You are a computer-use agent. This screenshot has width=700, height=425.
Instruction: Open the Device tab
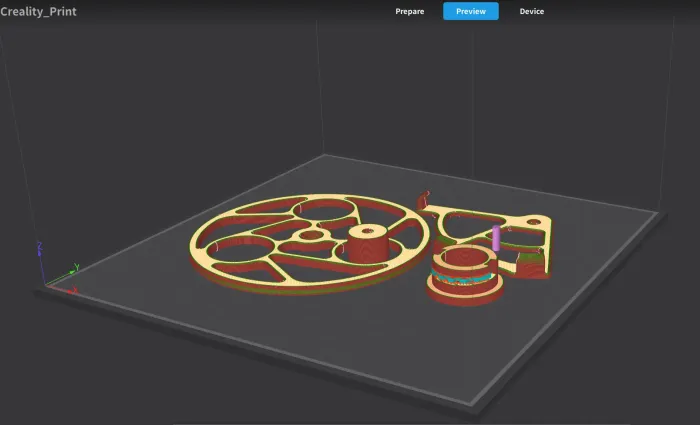tap(531, 12)
